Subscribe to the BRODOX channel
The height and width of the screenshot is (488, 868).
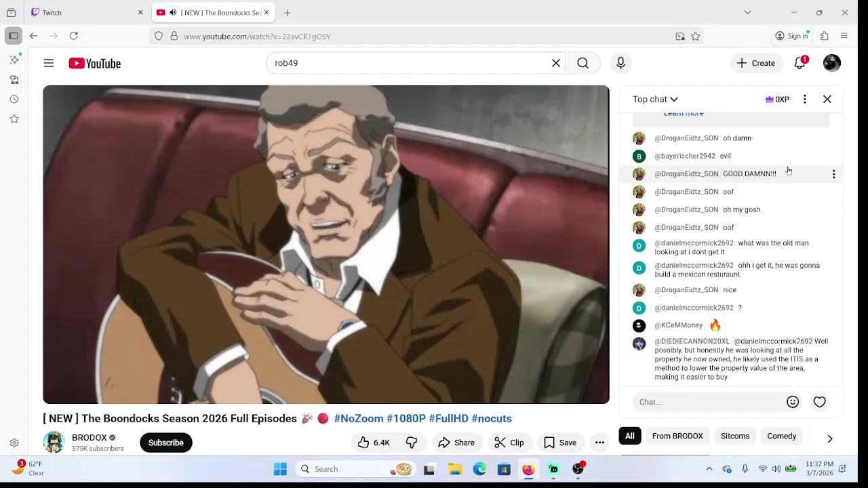point(165,443)
